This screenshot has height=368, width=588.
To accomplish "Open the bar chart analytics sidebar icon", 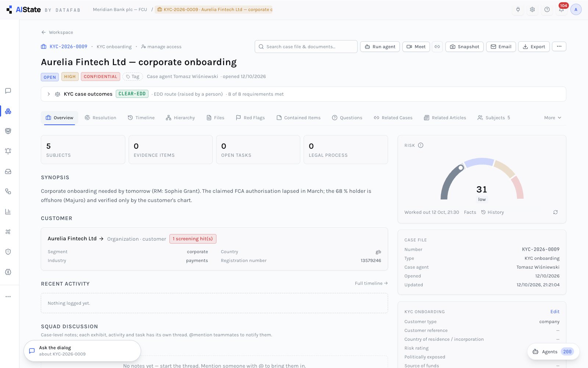I will point(8,212).
